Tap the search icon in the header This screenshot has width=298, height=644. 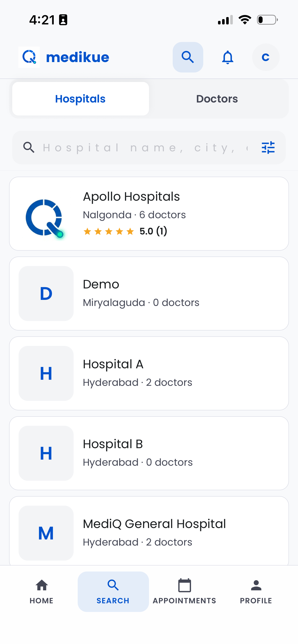pyautogui.click(x=188, y=57)
